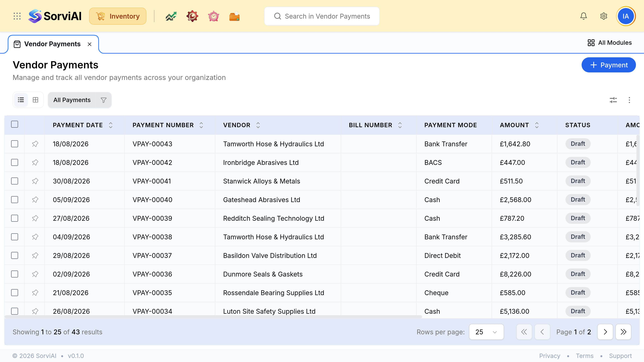Open the app launcher grid icon
The height and width of the screenshot is (362, 644).
[x=17, y=16]
